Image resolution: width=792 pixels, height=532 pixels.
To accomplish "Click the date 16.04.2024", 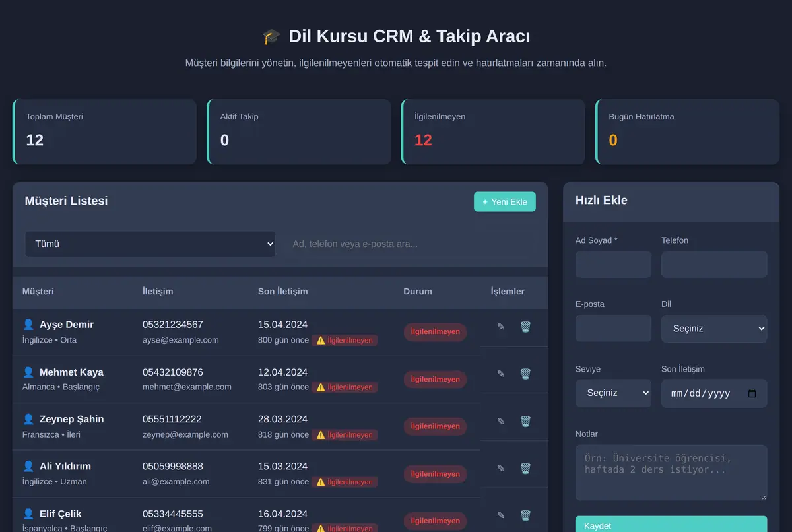I will point(282,514).
